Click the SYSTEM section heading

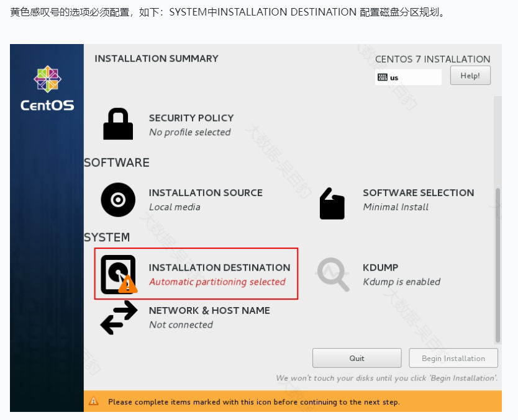pyautogui.click(x=107, y=237)
